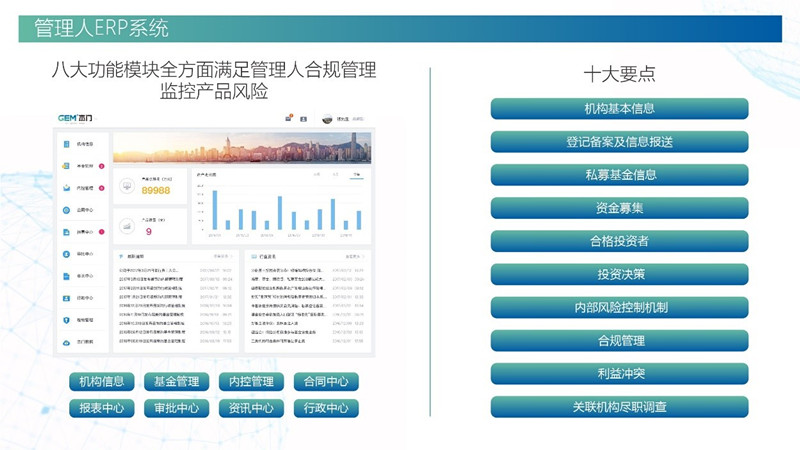
Task: Select the 内部风险控制机制 bar
Action: tap(619, 307)
